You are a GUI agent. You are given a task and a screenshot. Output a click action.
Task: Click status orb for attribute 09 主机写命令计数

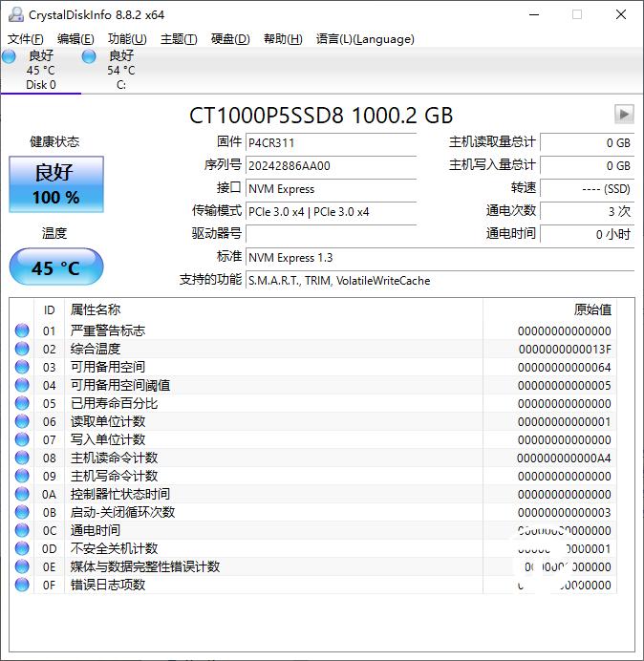click(x=22, y=476)
